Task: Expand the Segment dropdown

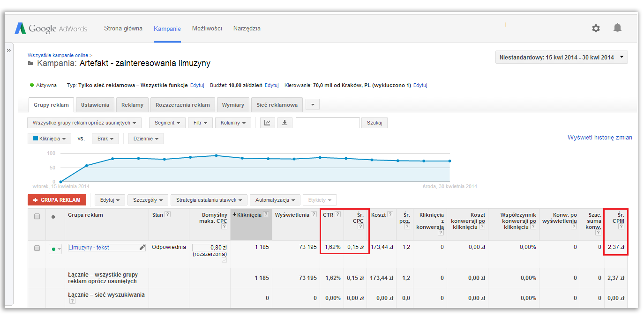Action: 168,123
